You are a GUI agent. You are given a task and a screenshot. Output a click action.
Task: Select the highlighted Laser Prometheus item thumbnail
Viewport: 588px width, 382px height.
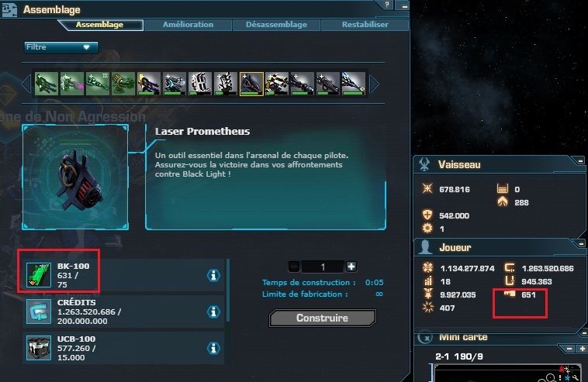pyautogui.click(x=251, y=84)
